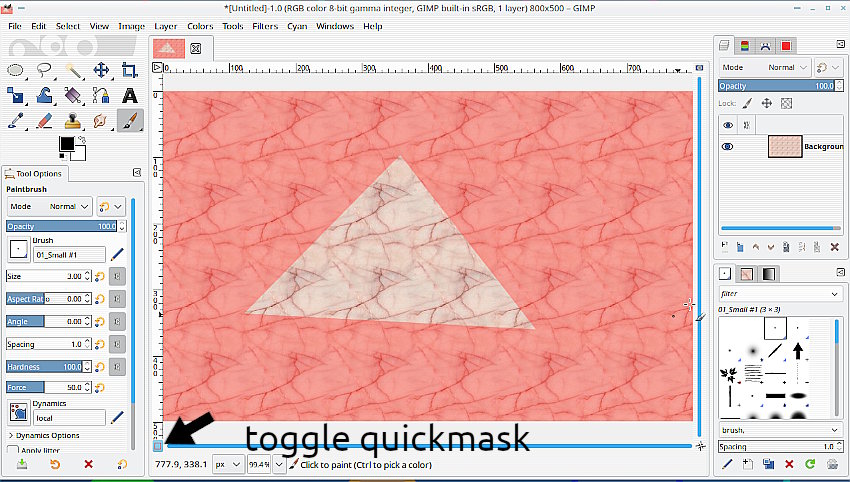Open layer mode group switcher dropdown
The image size is (850, 482).
pyautogui.click(x=829, y=67)
